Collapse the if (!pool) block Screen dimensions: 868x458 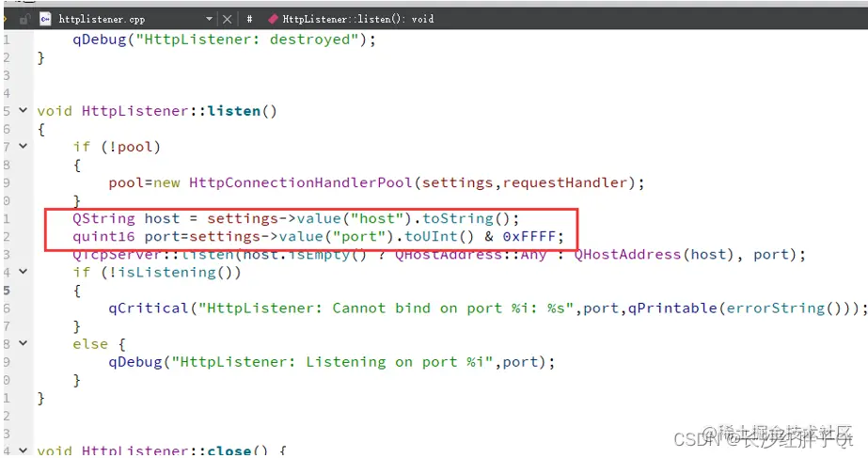coord(23,146)
